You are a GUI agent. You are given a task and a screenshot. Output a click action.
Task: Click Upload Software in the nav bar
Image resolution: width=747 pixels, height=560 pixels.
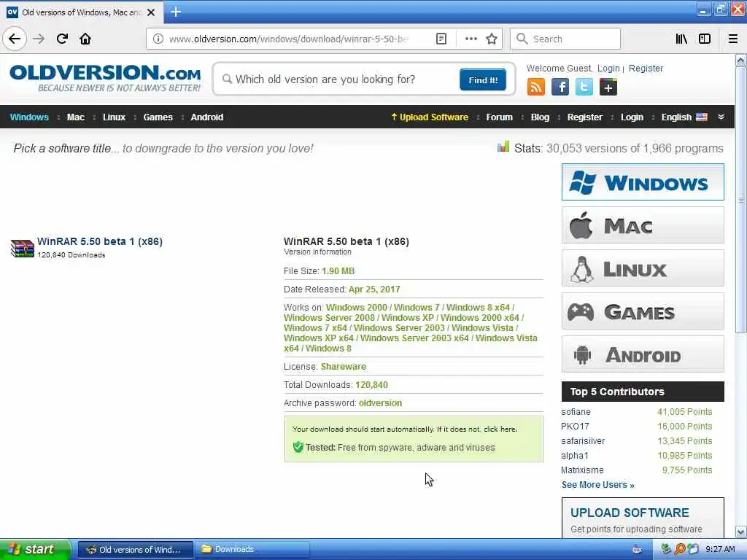click(x=430, y=117)
